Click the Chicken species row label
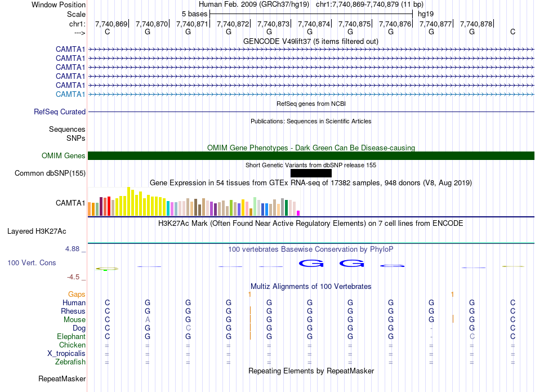The image size is (535, 392). click(72, 345)
